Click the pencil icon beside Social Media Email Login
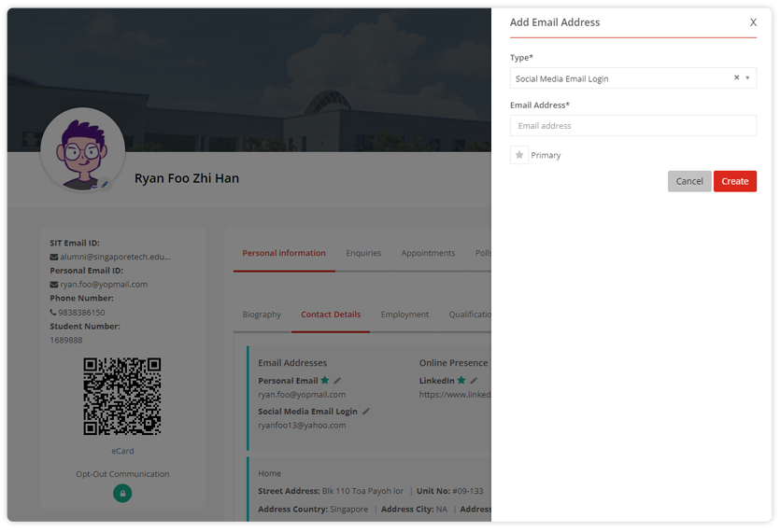The height and width of the screenshot is (532, 780). pyautogui.click(x=366, y=412)
